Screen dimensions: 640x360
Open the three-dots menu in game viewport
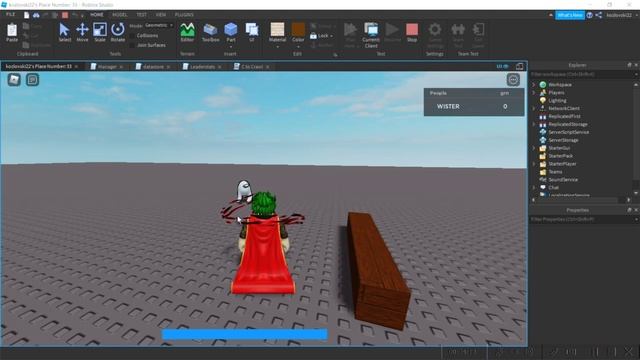coord(513,80)
